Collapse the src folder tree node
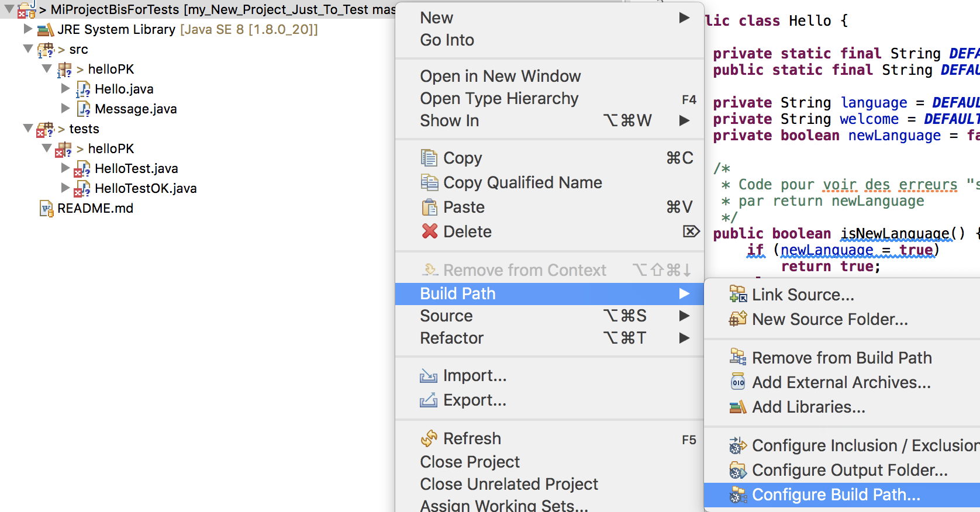The width and height of the screenshot is (980, 512). point(27,49)
